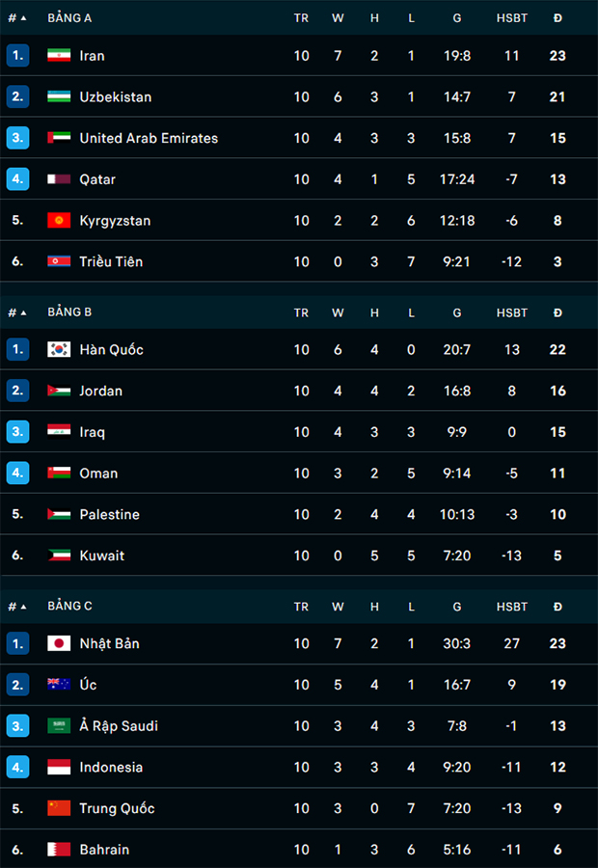This screenshot has height=868, width=598.
Task: Click Ả Rập Saudi rank 3 badge
Action: pyautogui.click(x=17, y=725)
